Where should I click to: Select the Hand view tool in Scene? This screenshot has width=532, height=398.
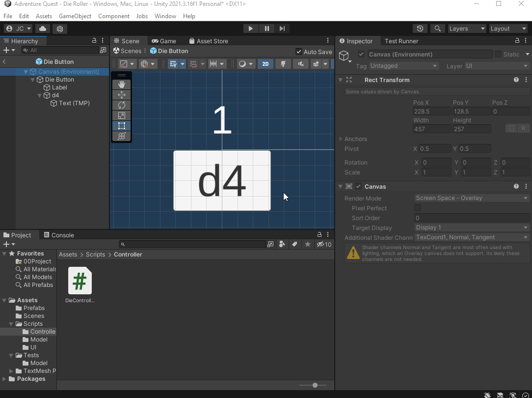click(x=121, y=84)
